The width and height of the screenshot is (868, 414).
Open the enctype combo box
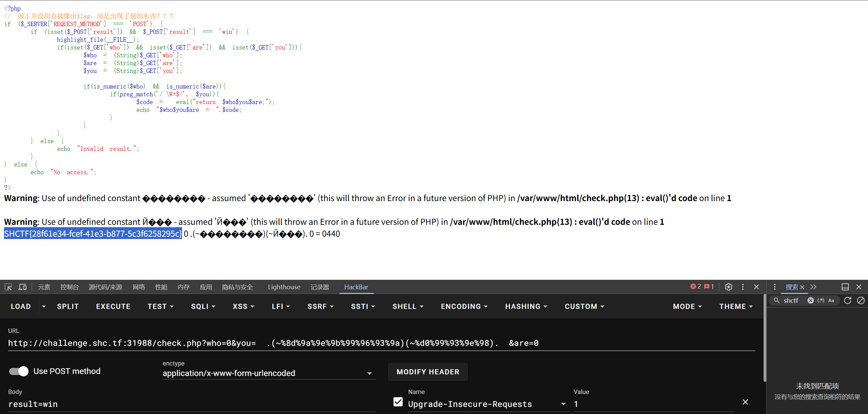(269, 373)
